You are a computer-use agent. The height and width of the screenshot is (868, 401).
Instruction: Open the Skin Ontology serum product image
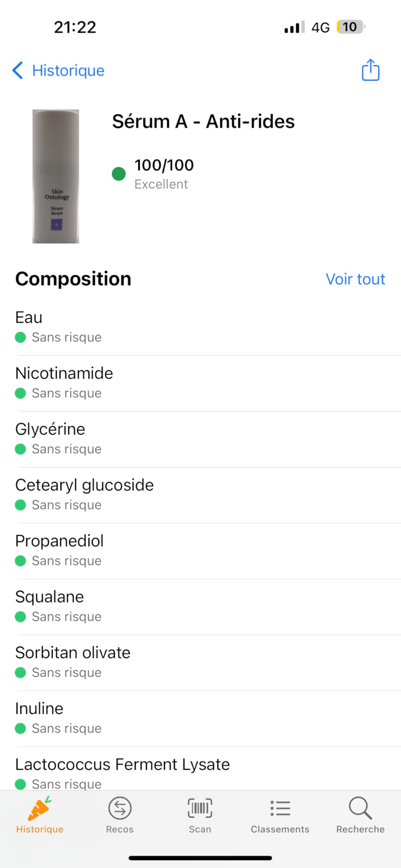(x=56, y=176)
